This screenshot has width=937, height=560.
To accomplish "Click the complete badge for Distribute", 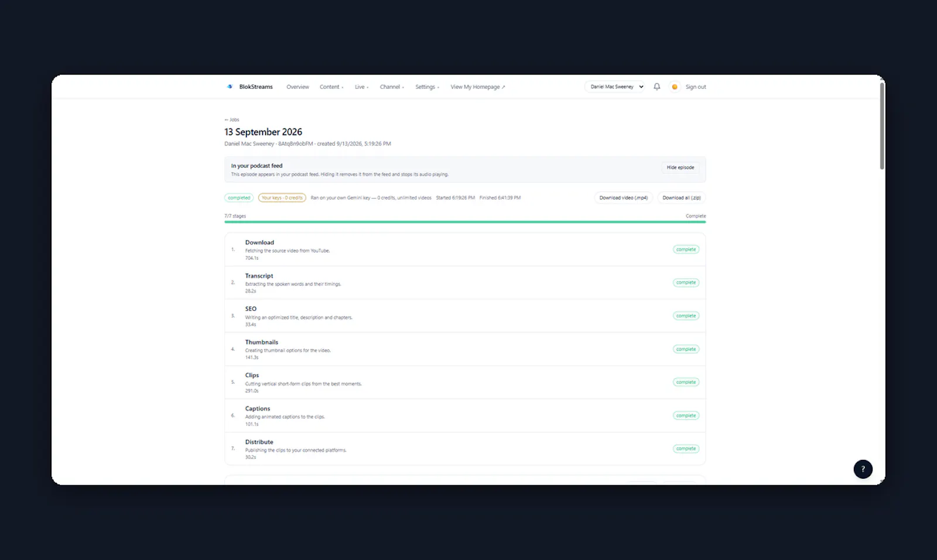I will 686,449.
